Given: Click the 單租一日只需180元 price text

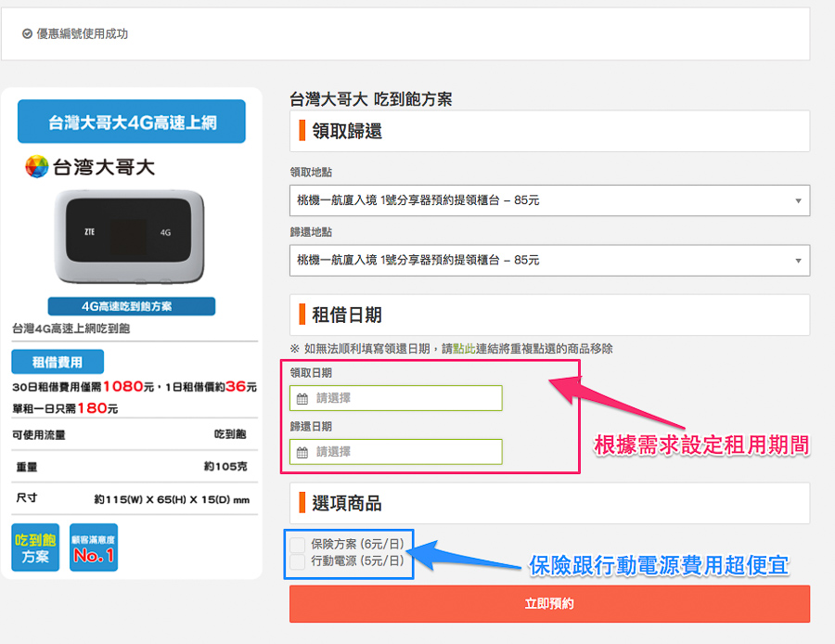Looking at the screenshot, I should pos(65,408).
